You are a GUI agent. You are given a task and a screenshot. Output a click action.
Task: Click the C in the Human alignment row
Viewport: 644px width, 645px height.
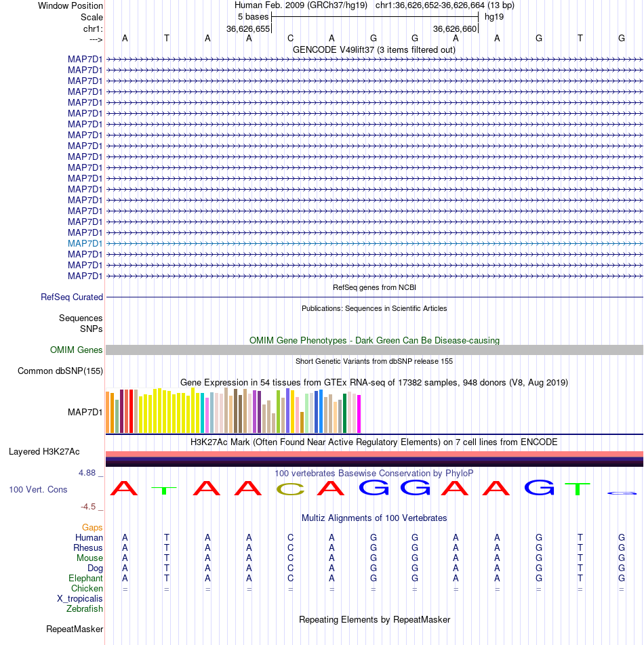(x=291, y=538)
